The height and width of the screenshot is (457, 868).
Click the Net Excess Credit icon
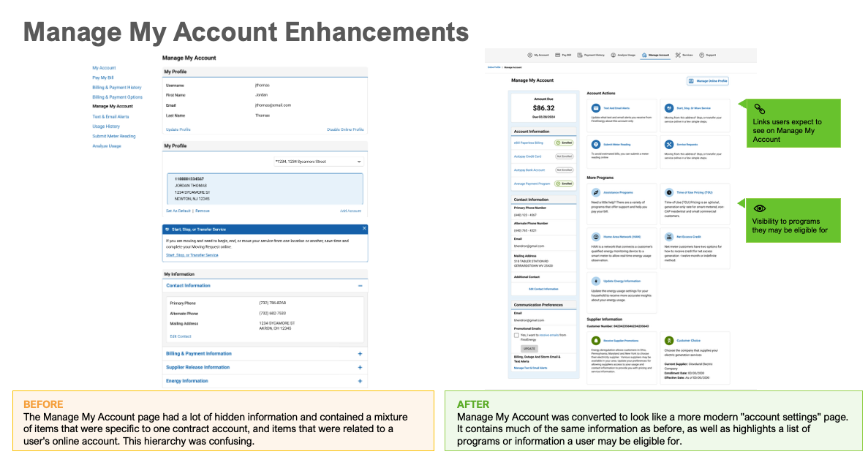pyautogui.click(x=669, y=237)
